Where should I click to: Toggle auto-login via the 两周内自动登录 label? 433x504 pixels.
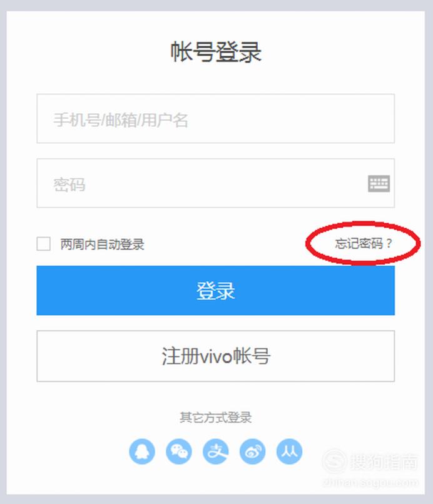[x=102, y=244]
